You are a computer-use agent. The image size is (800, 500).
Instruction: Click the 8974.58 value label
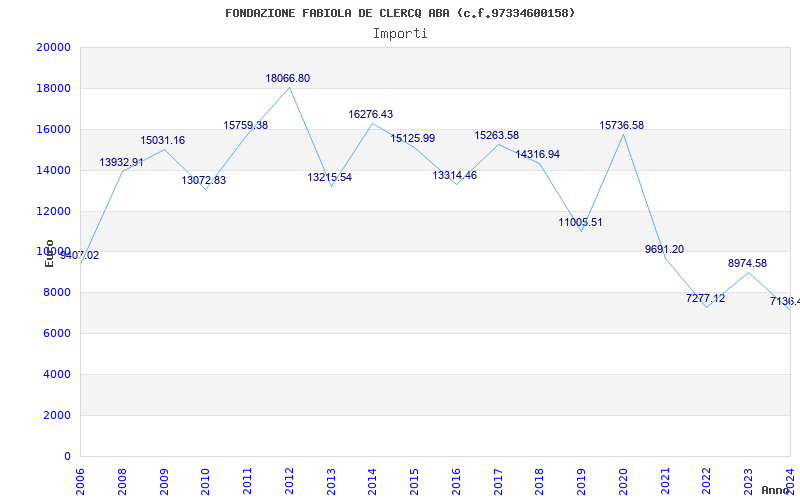[x=747, y=263]
